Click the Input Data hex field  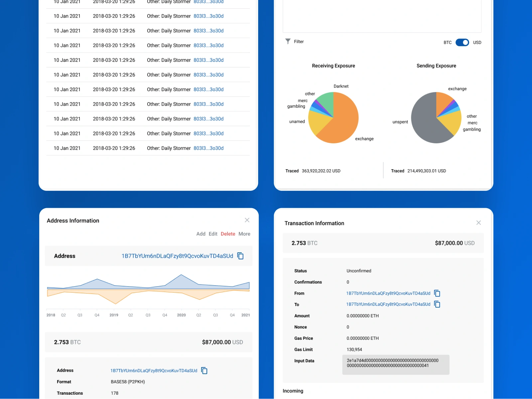click(396, 365)
